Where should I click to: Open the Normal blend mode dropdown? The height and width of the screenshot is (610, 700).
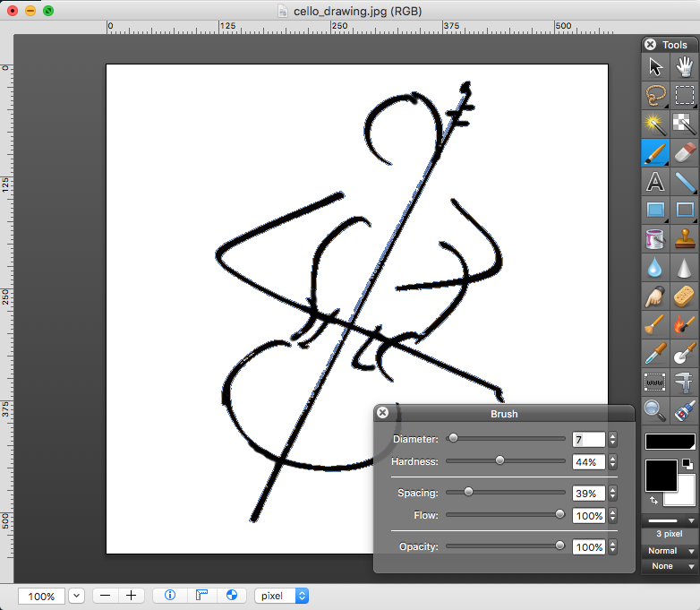[670, 551]
